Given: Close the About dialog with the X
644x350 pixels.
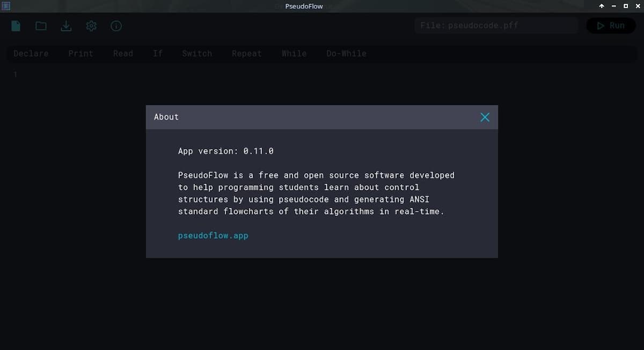Looking at the screenshot, I should tap(485, 117).
